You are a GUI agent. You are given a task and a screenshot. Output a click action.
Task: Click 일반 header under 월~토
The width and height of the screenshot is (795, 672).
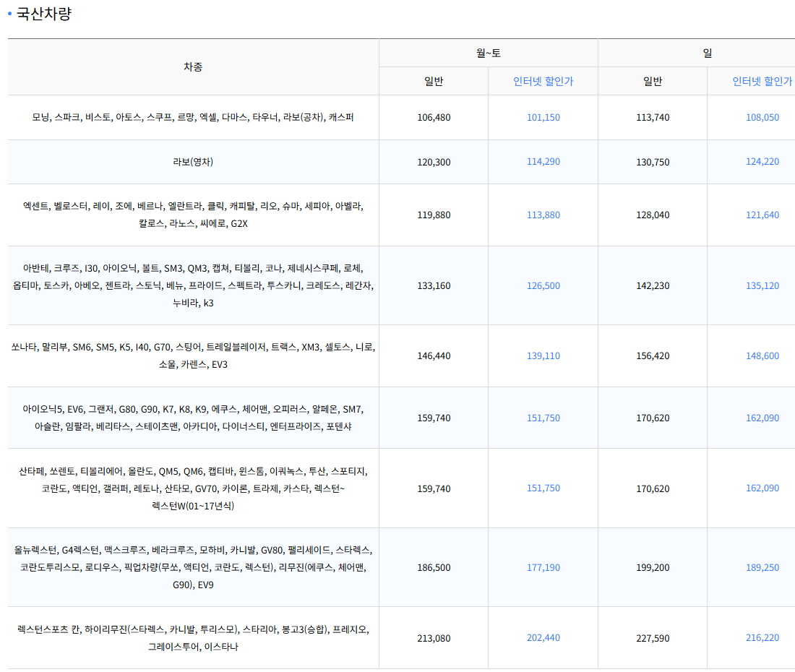(x=434, y=81)
